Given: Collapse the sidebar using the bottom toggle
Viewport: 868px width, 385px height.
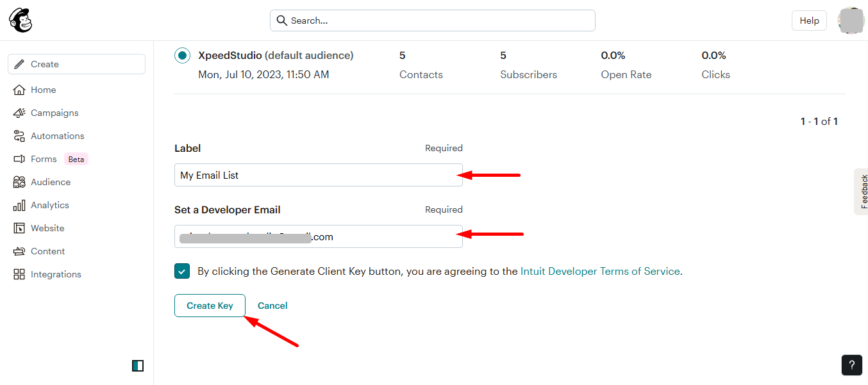Looking at the screenshot, I should coord(137,365).
